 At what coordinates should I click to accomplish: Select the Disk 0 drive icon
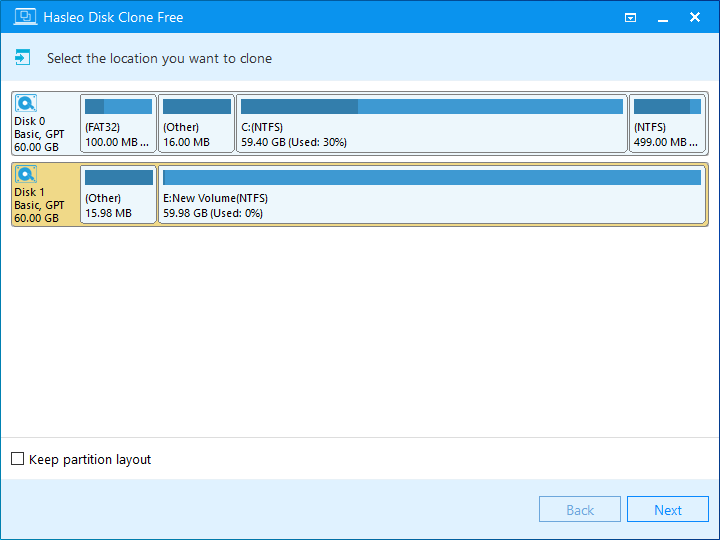click(26, 103)
